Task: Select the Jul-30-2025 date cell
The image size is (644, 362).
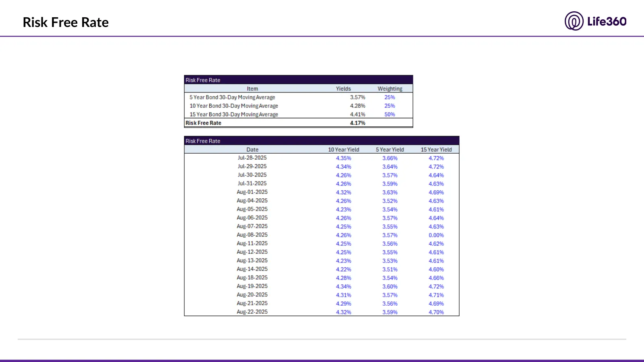Action: pos(252,175)
